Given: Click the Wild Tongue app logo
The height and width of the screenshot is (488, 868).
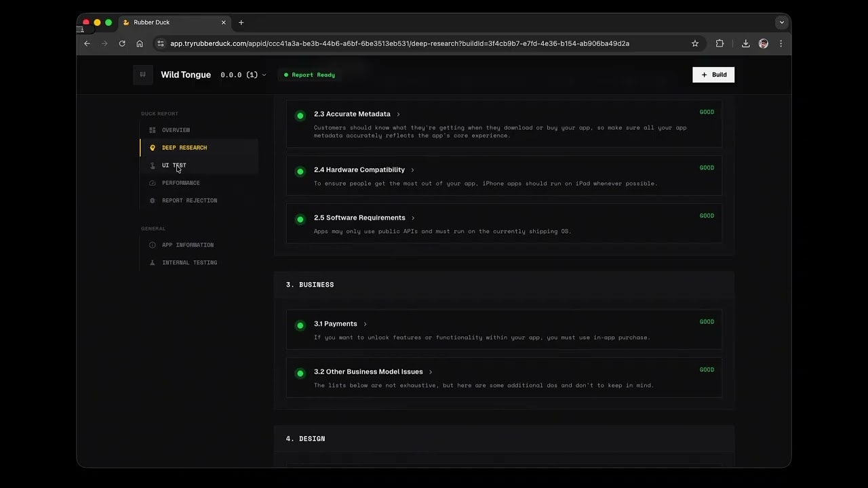Looking at the screenshot, I should [x=142, y=75].
